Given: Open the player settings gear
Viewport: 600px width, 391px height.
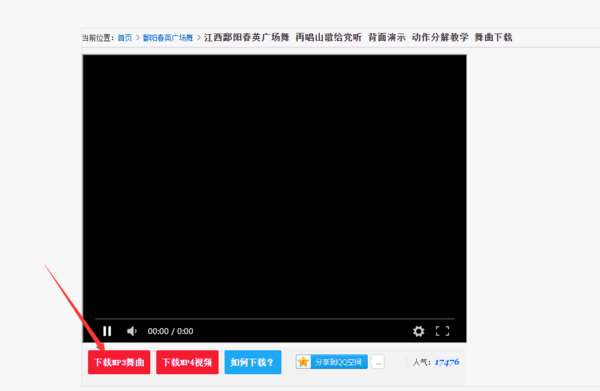Looking at the screenshot, I should pos(418,331).
